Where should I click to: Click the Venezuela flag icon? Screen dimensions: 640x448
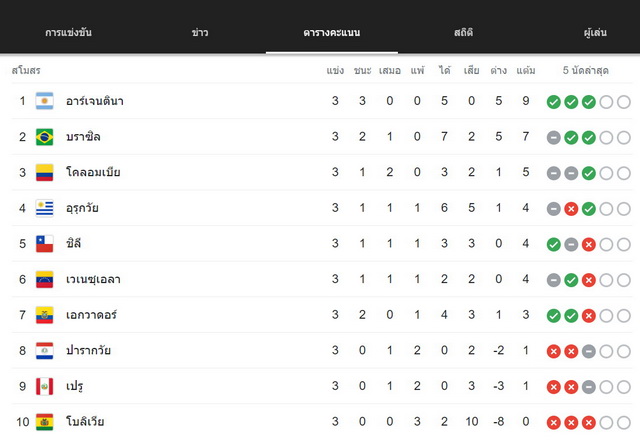(44, 279)
